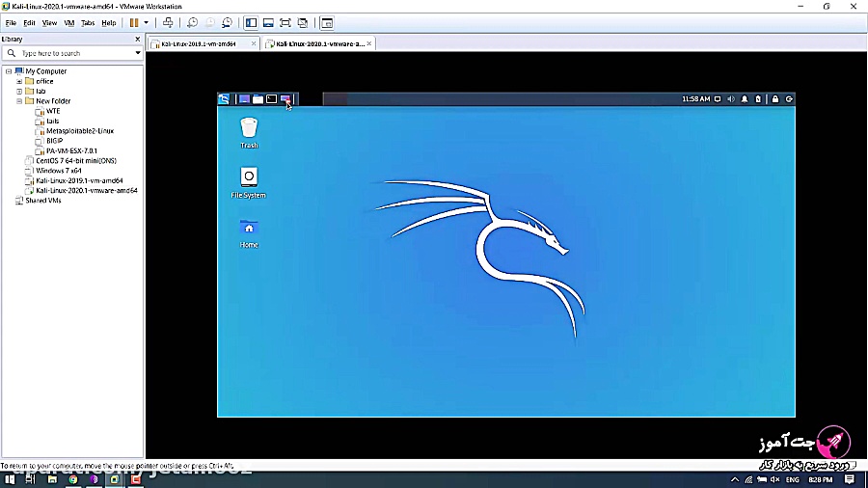The width and height of the screenshot is (868, 488).
Task: Expand the office folder
Action: tap(19, 81)
